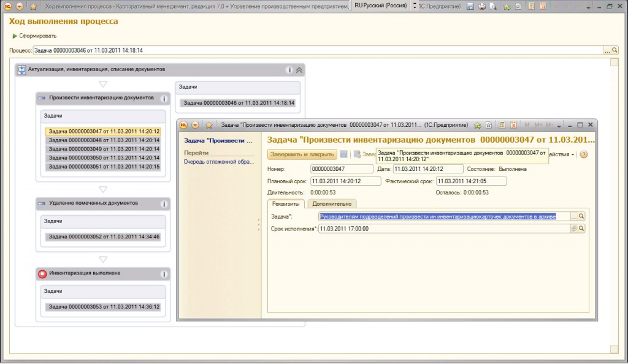Click favorites star in task dialog title bar
628x364 pixels.
click(209, 125)
